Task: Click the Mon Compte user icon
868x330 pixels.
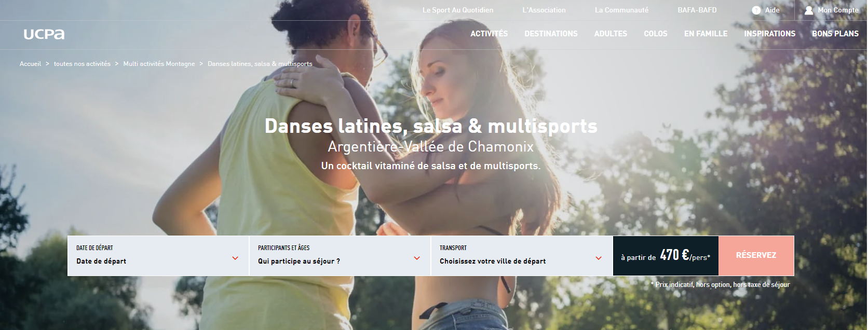Action: (x=809, y=10)
